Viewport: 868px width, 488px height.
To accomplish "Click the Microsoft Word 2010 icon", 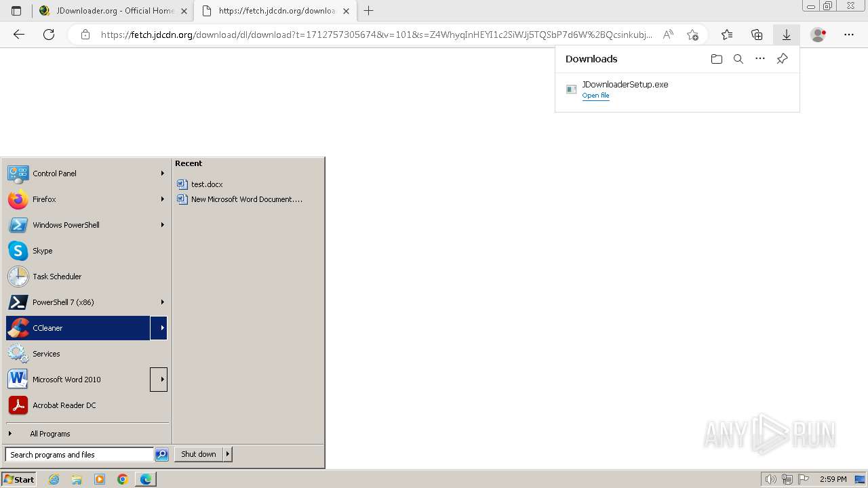I will (x=18, y=380).
